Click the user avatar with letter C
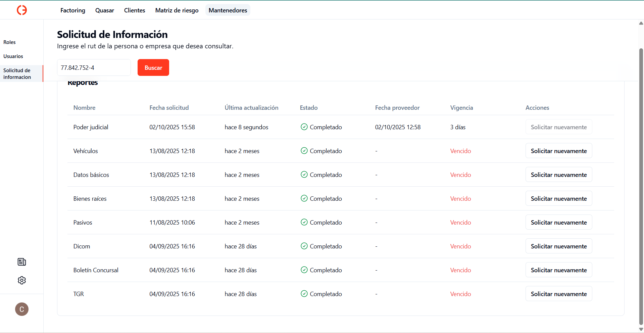644x333 pixels. point(22,309)
